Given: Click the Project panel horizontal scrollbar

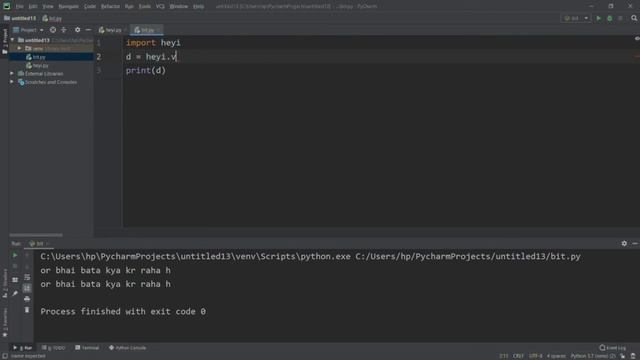Looking at the screenshot, I should pyautogui.click(x=36, y=235).
